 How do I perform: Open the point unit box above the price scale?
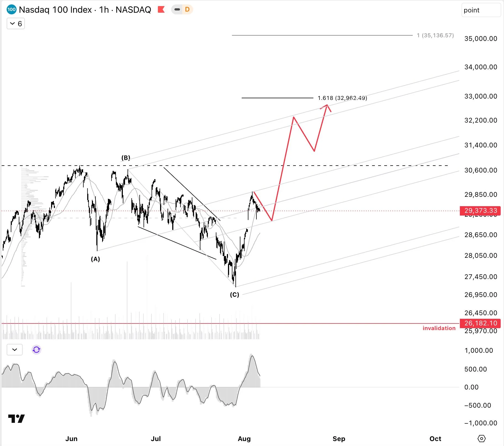[x=481, y=10]
